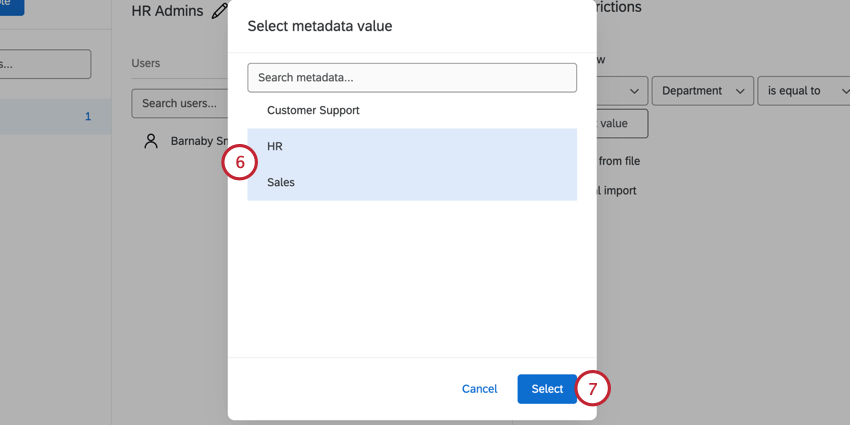The height and width of the screenshot is (425, 850).
Task: Click the Search users field
Action: (180, 103)
